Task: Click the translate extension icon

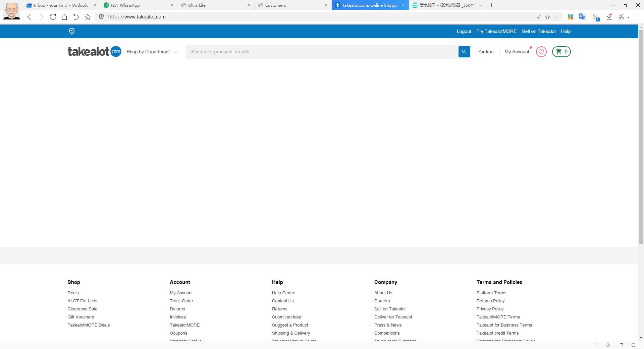Action: click(x=582, y=17)
